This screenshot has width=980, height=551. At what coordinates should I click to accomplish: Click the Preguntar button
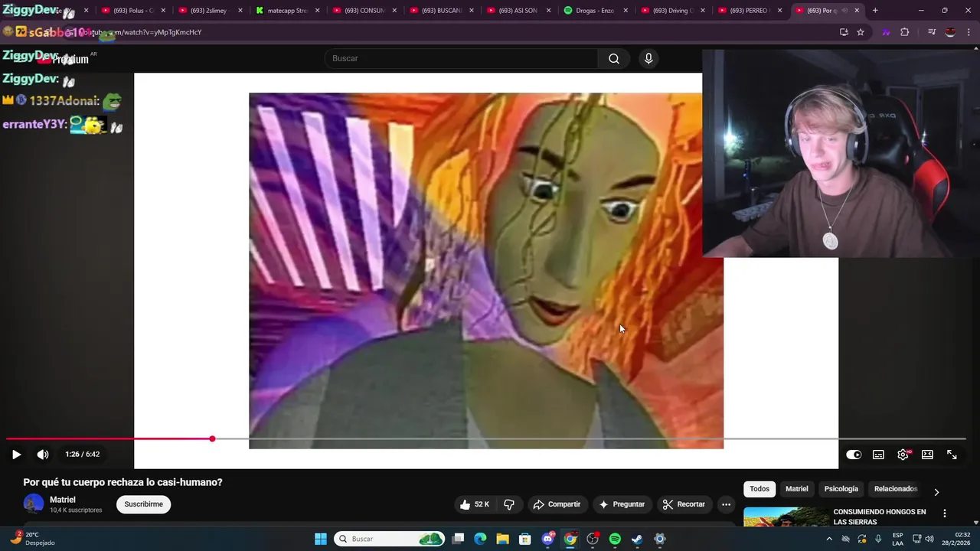(622, 504)
